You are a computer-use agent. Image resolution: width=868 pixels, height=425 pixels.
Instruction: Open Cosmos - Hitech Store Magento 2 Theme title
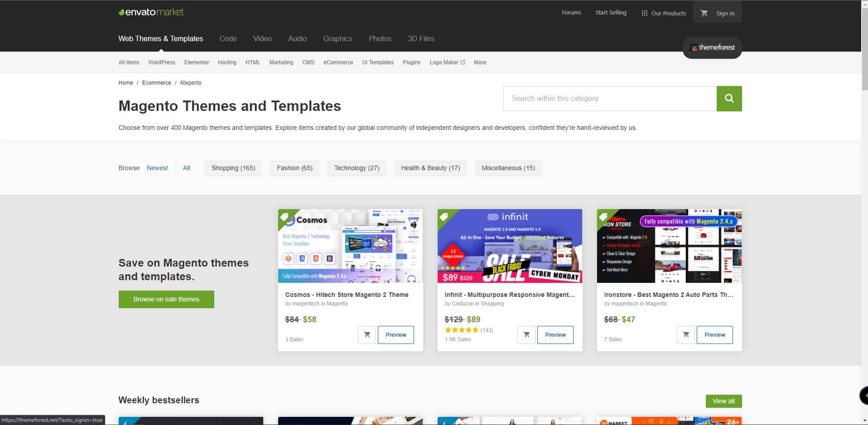click(347, 295)
